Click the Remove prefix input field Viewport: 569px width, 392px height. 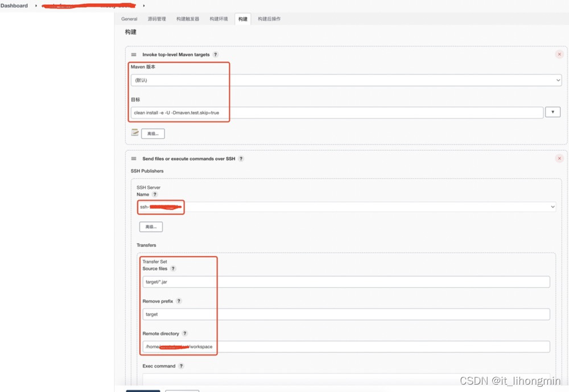click(346, 314)
